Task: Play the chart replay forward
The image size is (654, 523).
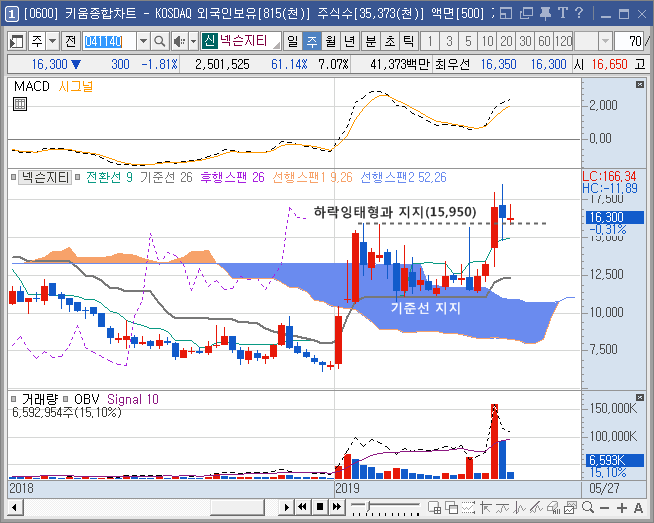Action: tap(287, 508)
